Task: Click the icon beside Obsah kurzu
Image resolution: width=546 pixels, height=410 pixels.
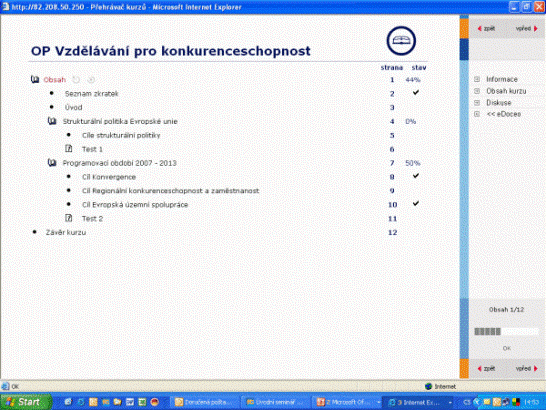Action: (x=477, y=91)
